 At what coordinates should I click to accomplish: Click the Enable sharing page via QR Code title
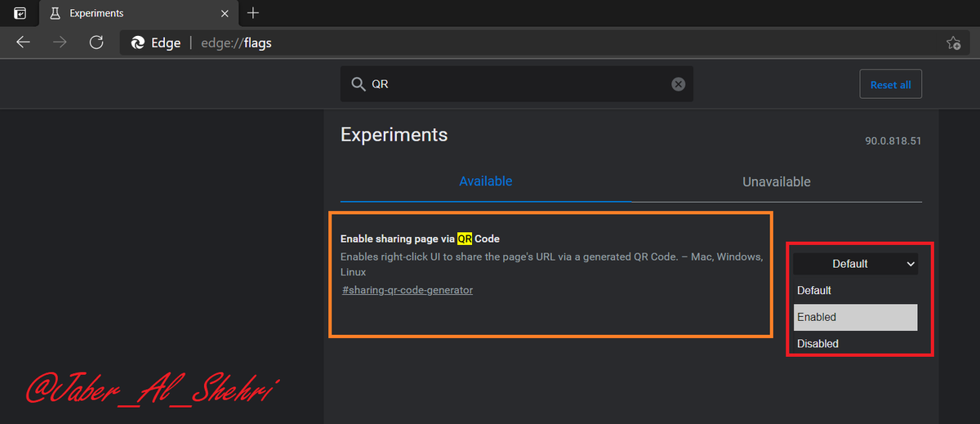[x=420, y=239]
